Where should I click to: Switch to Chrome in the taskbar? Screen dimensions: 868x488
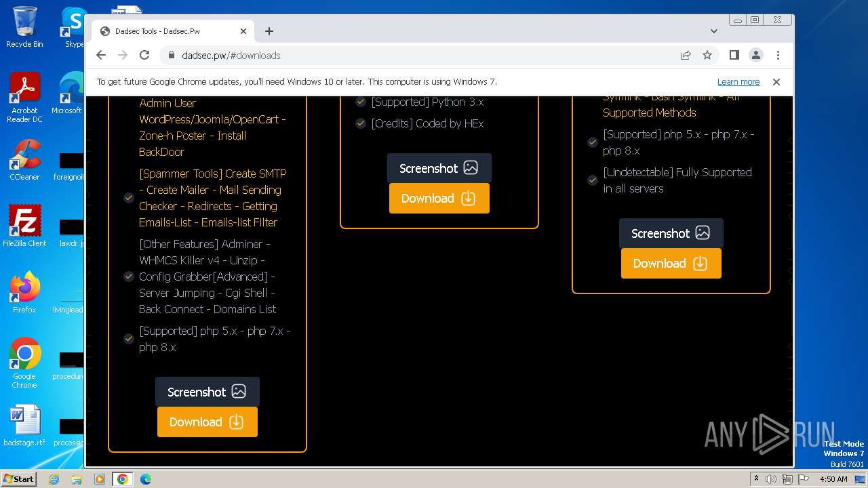click(123, 479)
